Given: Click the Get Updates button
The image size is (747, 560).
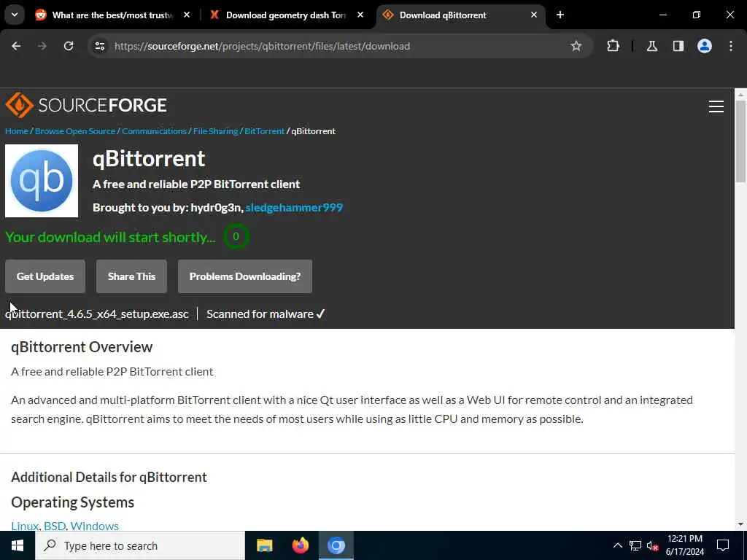Looking at the screenshot, I should (45, 276).
